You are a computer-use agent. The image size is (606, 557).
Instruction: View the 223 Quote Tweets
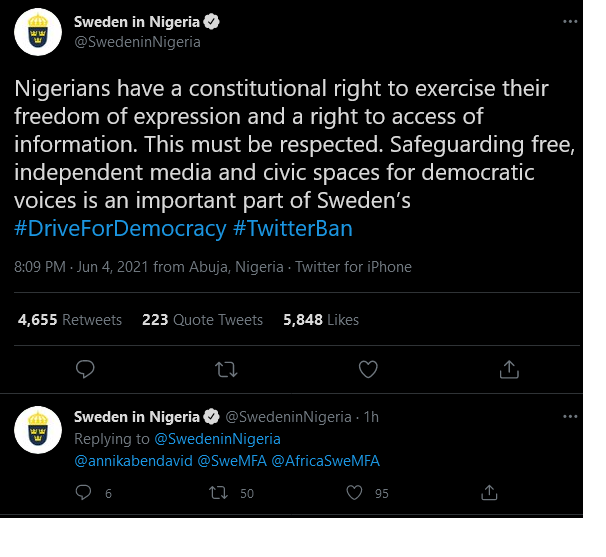[203, 320]
